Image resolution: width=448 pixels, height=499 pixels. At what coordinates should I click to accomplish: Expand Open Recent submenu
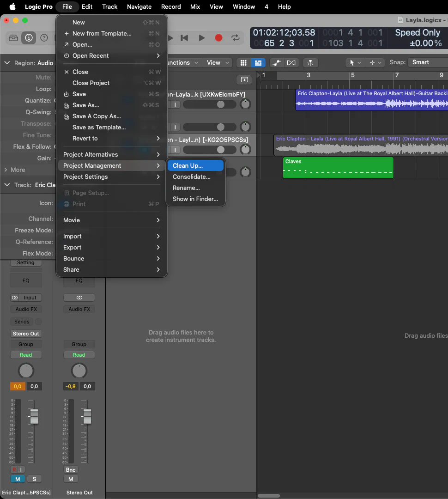(111, 56)
